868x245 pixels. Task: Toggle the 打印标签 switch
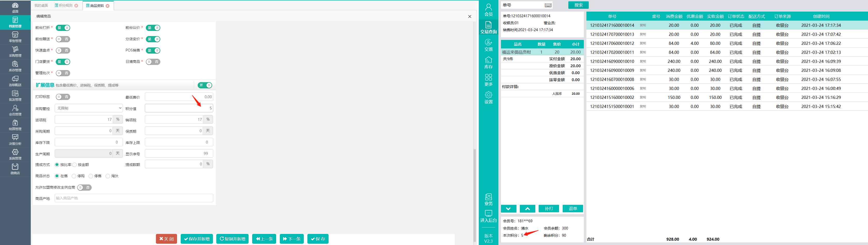coord(63,97)
